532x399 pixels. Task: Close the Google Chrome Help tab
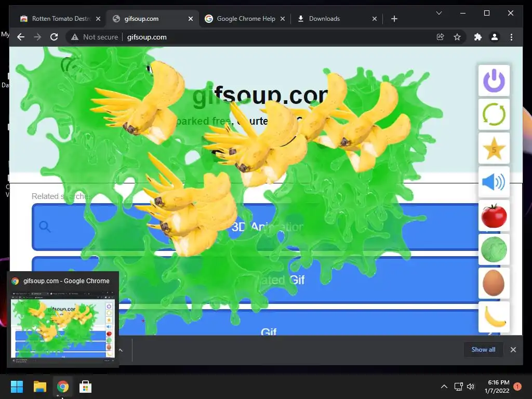pos(283,19)
